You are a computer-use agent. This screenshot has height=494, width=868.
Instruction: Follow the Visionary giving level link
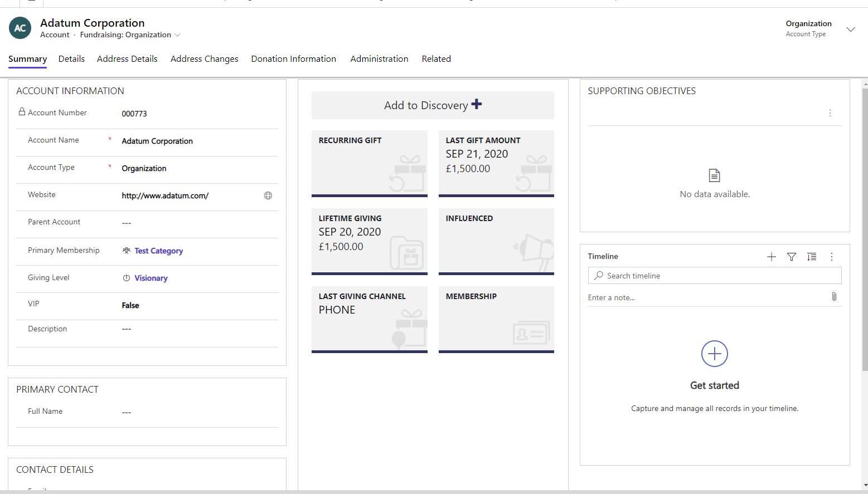pos(151,278)
